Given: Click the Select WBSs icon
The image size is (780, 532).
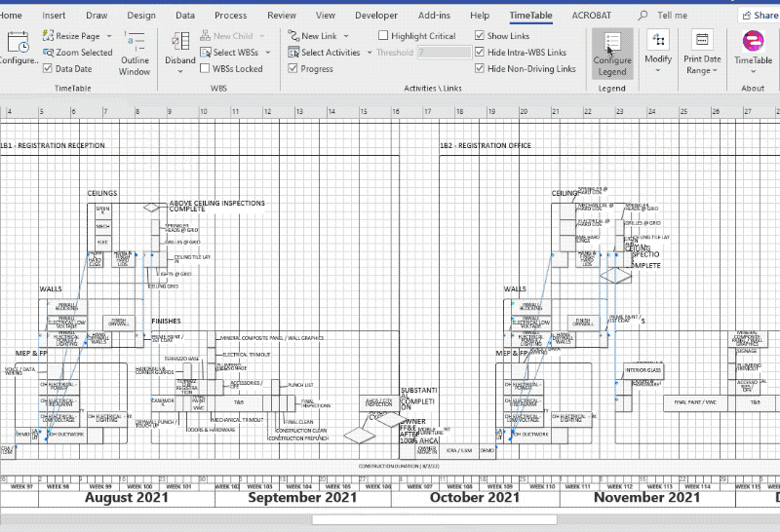Looking at the screenshot, I should tap(205, 53).
